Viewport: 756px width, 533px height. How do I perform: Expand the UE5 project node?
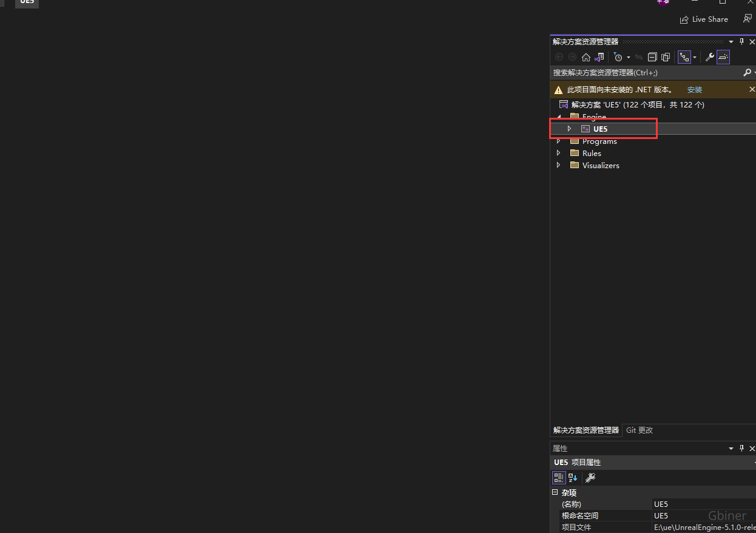click(569, 129)
